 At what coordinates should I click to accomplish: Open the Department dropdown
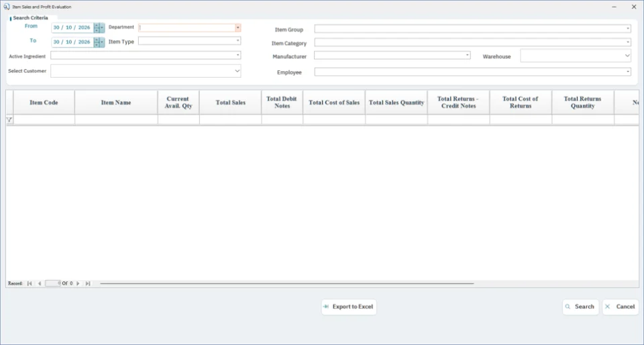click(237, 27)
